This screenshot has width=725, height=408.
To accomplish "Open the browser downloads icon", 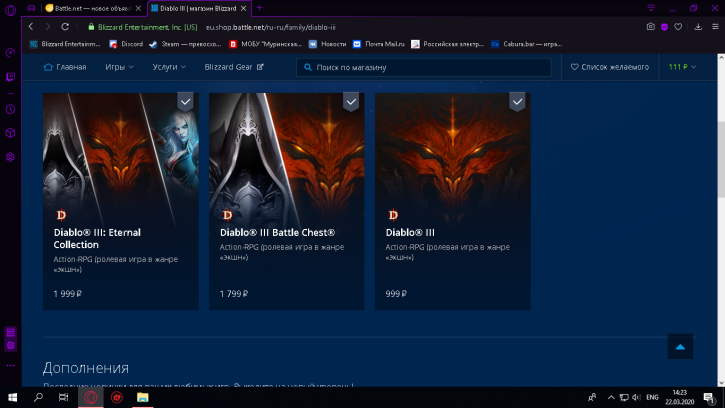I will coord(698,27).
